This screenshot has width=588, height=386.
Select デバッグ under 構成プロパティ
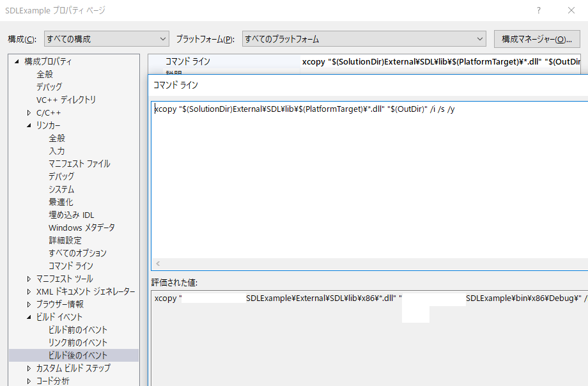(49, 87)
